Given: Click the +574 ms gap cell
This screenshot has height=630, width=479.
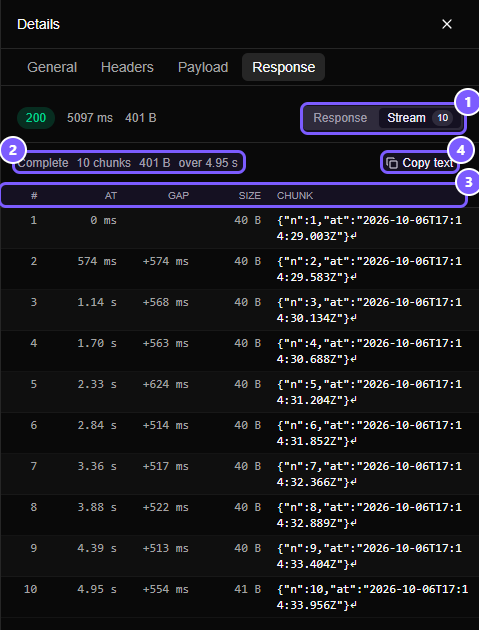Looking at the screenshot, I should [x=166, y=261].
